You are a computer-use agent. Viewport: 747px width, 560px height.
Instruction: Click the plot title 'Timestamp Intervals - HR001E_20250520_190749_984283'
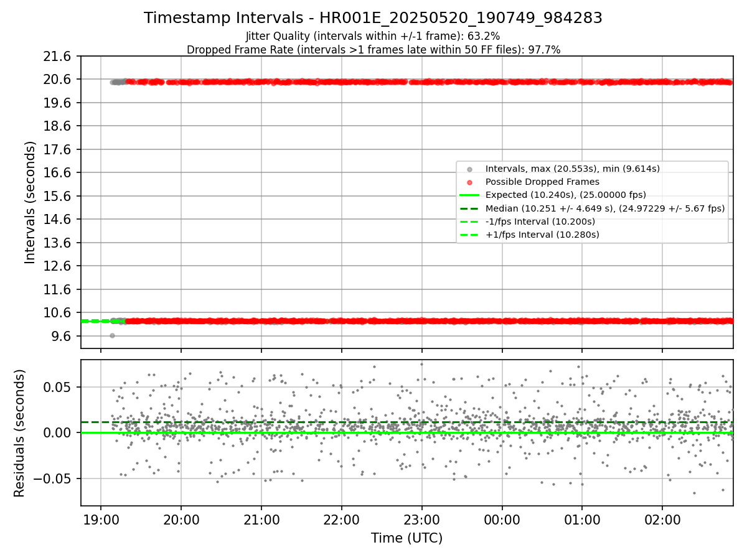pyautogui.click(x=373, y=18)
